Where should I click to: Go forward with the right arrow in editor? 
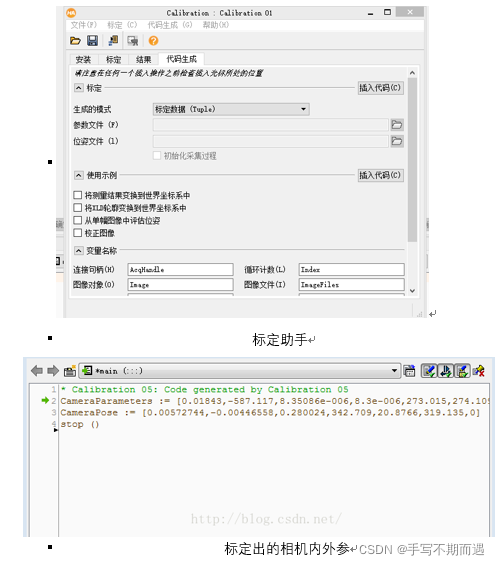coord(53,370)
